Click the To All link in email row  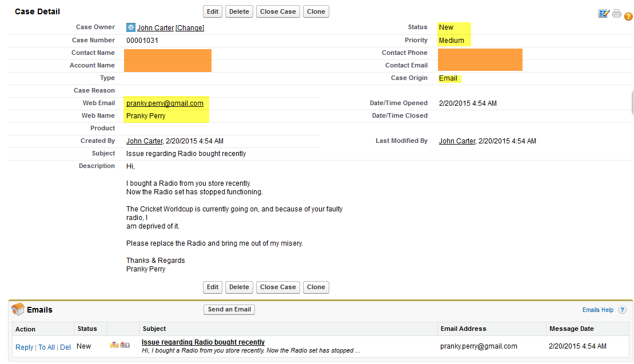pos(46,347)
